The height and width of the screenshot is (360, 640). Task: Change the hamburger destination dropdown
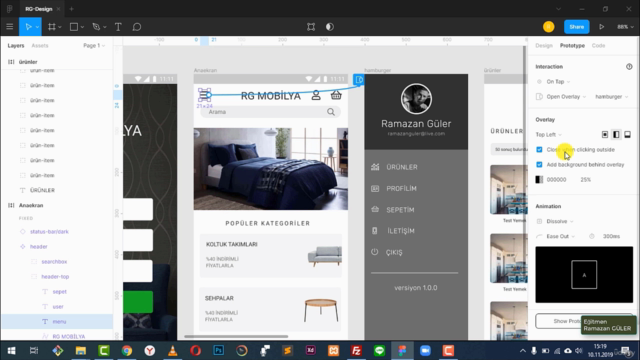point(611,97)
